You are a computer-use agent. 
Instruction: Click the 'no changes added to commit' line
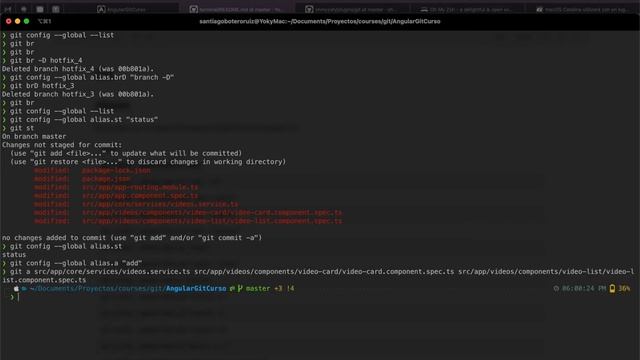132,238
